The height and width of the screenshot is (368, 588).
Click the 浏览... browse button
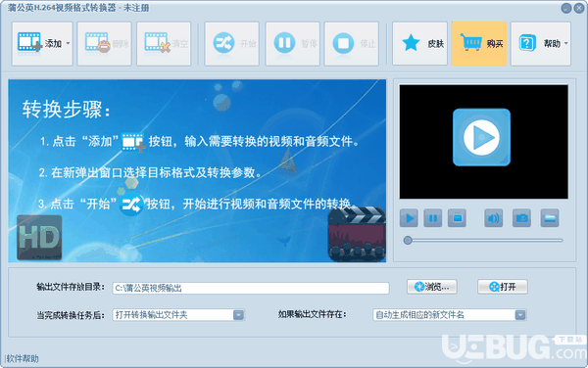[432, 287]
